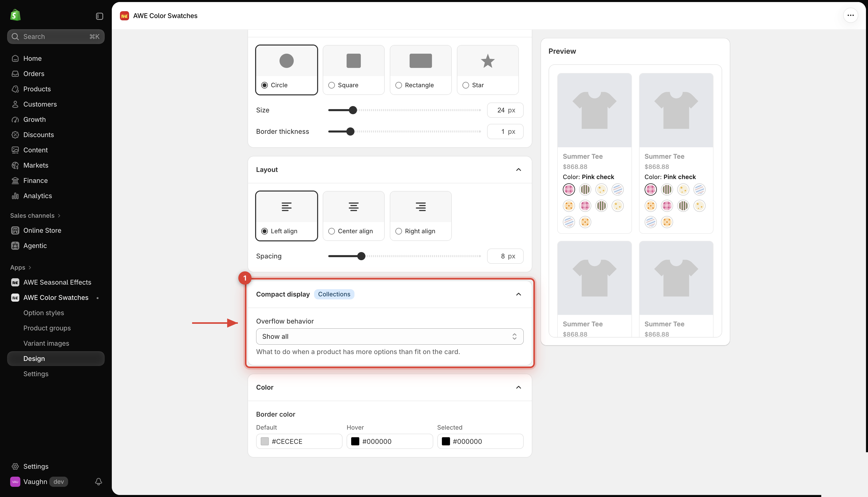Click the settings gear icon at bottom
Viewport: 868px width, 497px height.
(15, 466)
